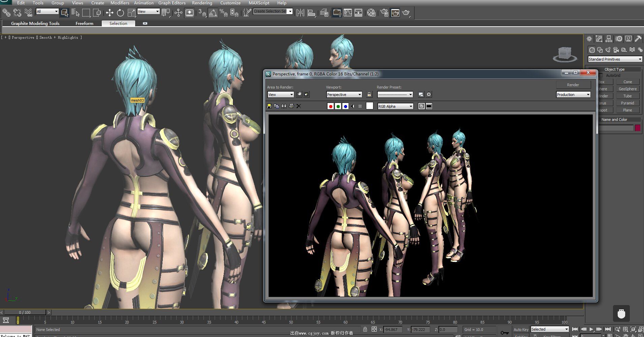The height and width of the screenshot is (337, 644).
Task: Click Print Image icon
Action: pyautogui.click(x=291, y=106)
